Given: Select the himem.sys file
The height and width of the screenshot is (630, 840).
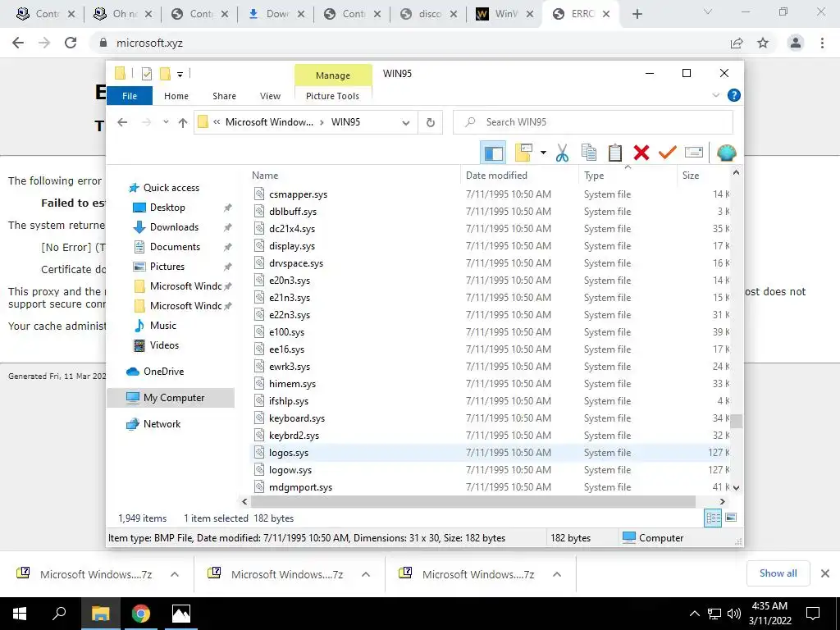Looking at the screenshot, I should tap(293, 384).
